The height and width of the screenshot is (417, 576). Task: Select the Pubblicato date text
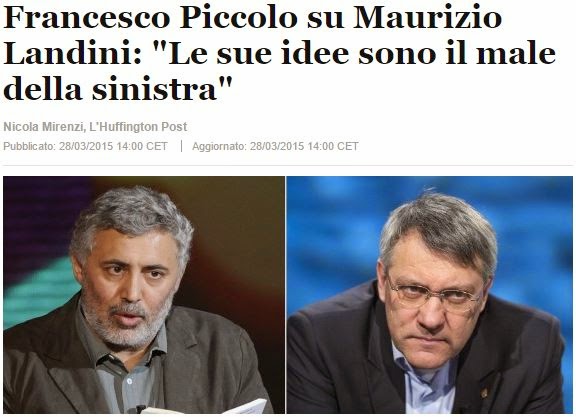[85, 146]
